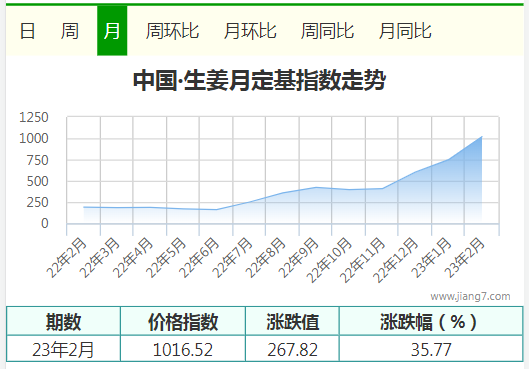The image size is (529, 369).
Task: Click the 23年2月 peak data point on chart
Action: (x=481, y=137)
